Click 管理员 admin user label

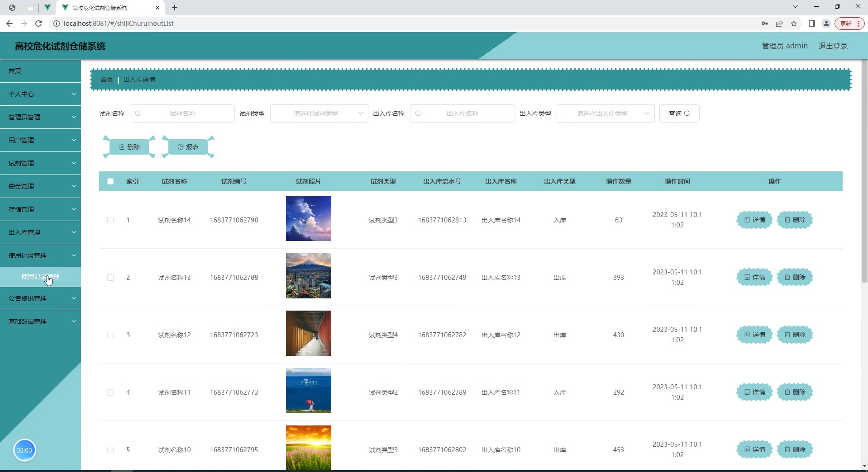pyautogui.click(x=785, y=46)
